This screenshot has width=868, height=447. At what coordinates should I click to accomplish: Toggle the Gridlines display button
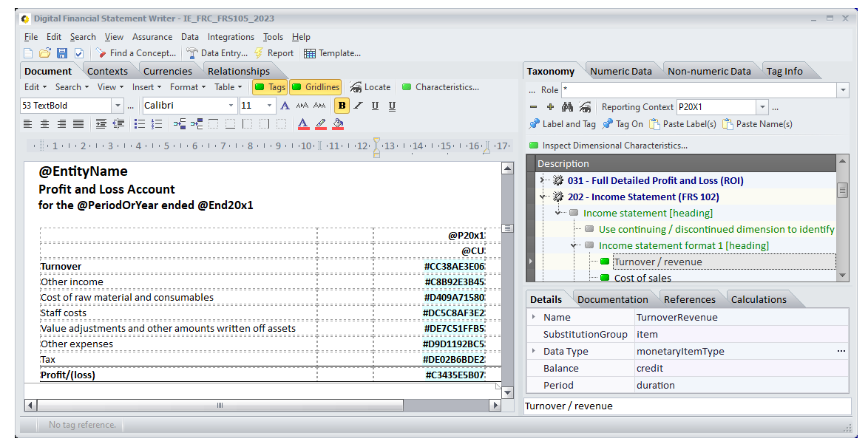coord(316,87)
